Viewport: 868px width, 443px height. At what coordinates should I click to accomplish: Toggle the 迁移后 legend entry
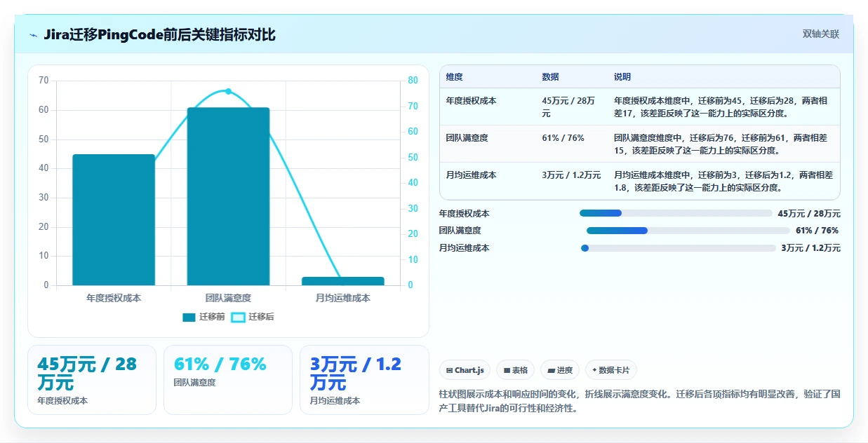253,317
